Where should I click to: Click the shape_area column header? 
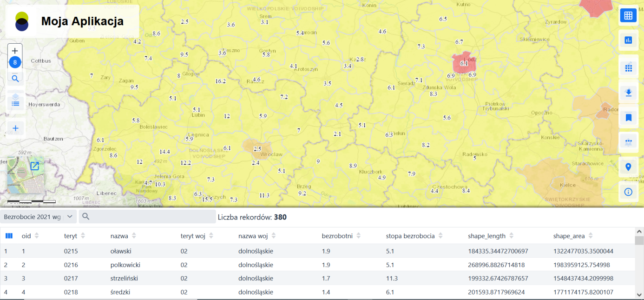coord(569,236)
